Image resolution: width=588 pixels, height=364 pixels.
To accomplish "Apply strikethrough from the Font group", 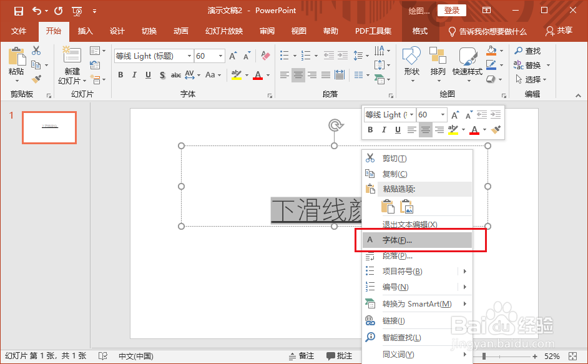I will [x=175, y=75].
